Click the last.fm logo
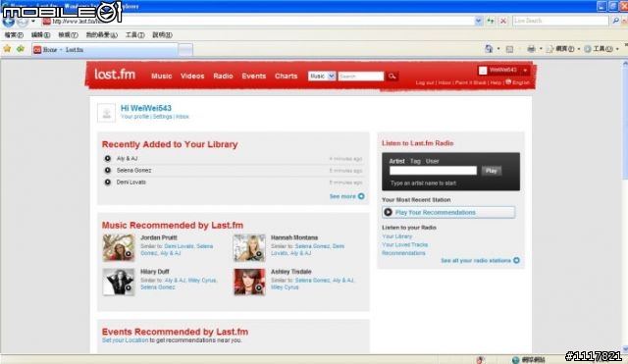Screen dimensions: 628x364 point(115,75)
